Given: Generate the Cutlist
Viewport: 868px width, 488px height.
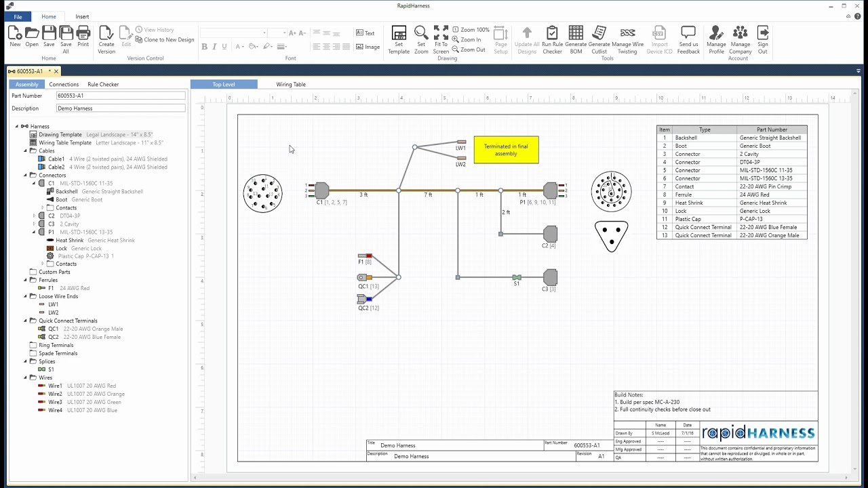Looking at the screenshot, I should tap(599, 39).
